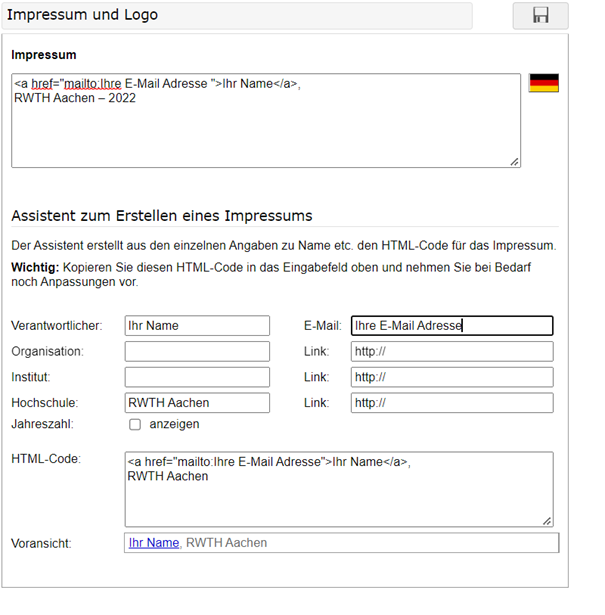This screenshot has height=615, width=605.
Task: Click the 'Voransicht:' label
Action: pyautogui.click(x=41, y=544)
